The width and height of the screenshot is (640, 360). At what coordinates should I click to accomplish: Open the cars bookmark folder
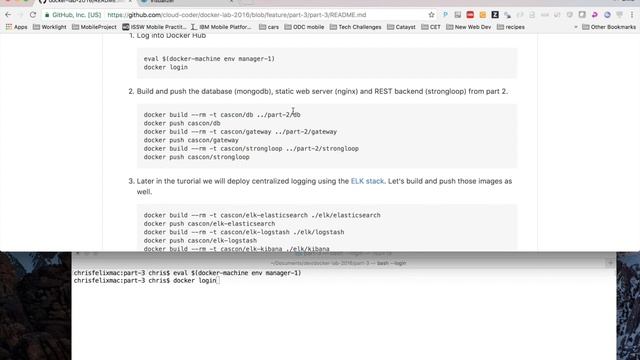(x=269, y=27)
